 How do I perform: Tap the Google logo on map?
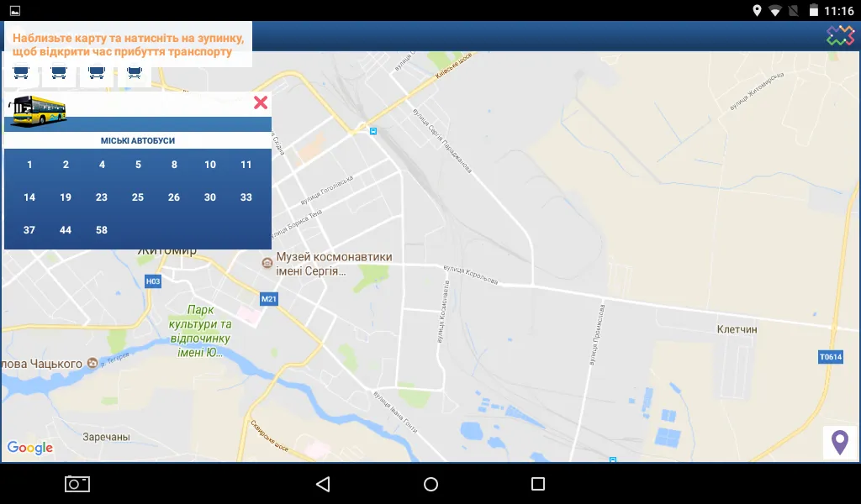tap(30, 448)
